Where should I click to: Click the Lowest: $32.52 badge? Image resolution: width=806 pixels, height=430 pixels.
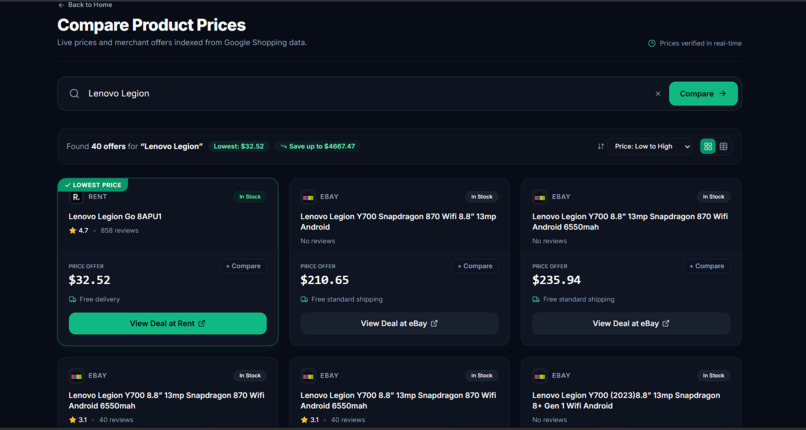tap(239, 146)
